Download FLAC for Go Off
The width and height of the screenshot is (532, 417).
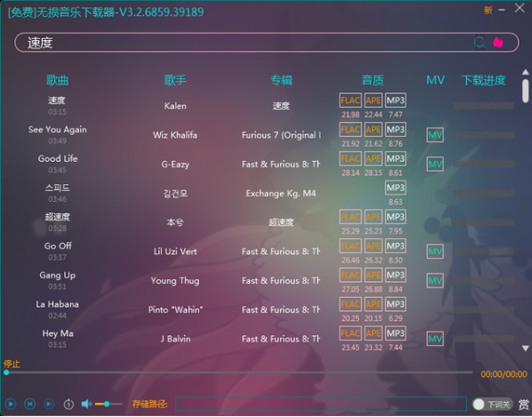point(350,246)
